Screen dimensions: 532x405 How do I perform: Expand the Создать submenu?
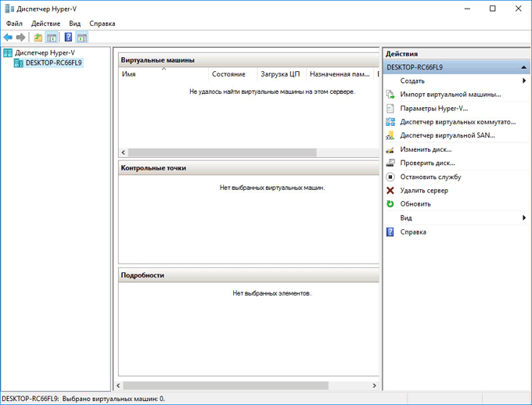point(412,81)
